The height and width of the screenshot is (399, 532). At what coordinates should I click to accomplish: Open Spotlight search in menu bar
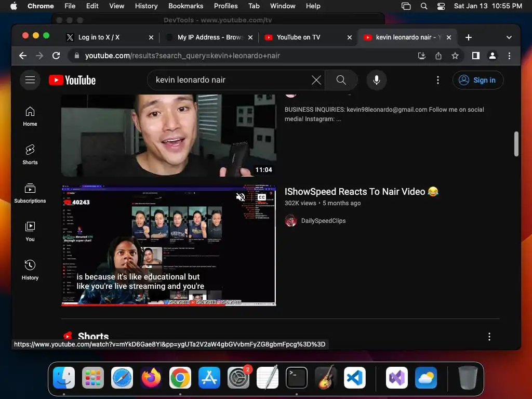(424, 6)
